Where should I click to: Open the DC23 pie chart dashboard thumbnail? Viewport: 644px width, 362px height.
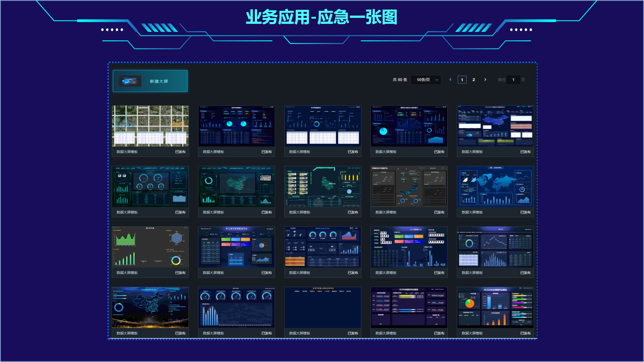pos(495,307)
